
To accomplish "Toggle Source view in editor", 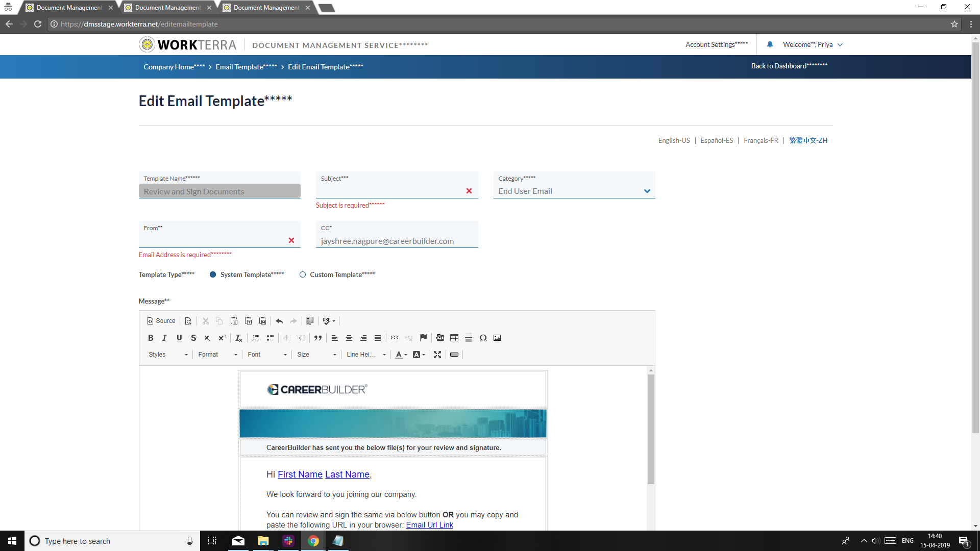I will pyautogui.click(x=161, y=321).
